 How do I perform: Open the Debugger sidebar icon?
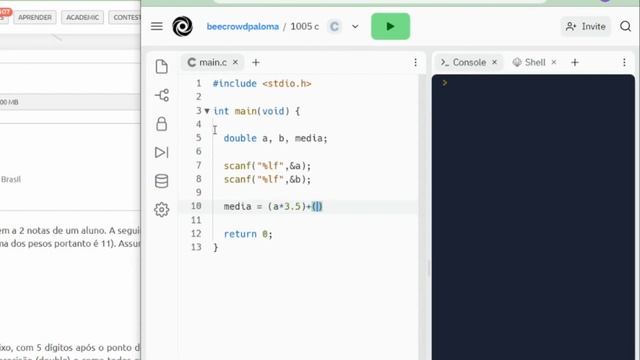click(x=162, y=152)
